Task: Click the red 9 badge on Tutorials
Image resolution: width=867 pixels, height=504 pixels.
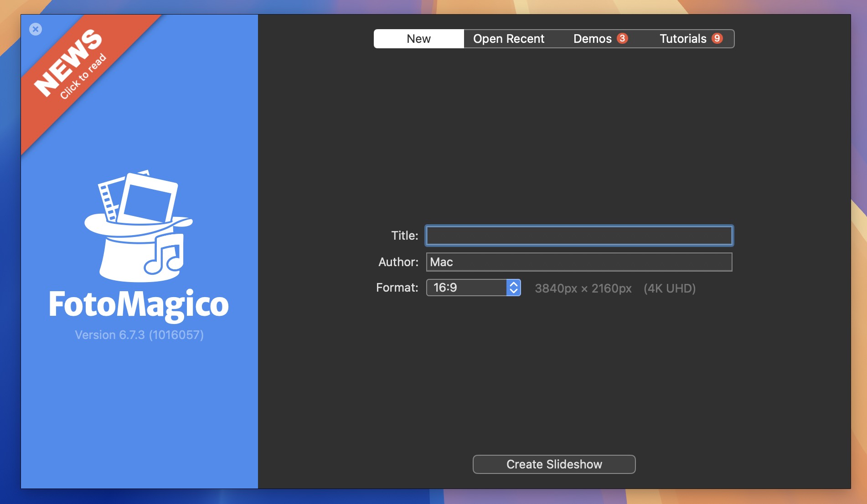Action: 717,38
